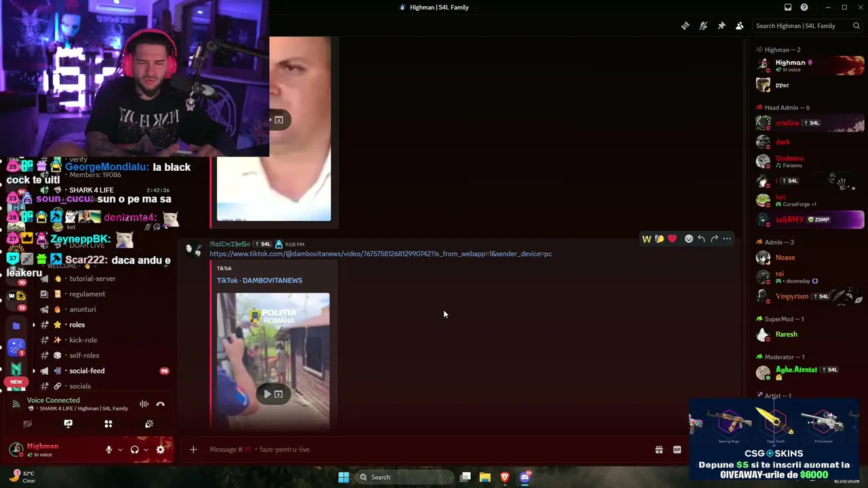Expand the arrow beside social-feed channel
This screenshot has width=868, height=488.
[33, 371]
